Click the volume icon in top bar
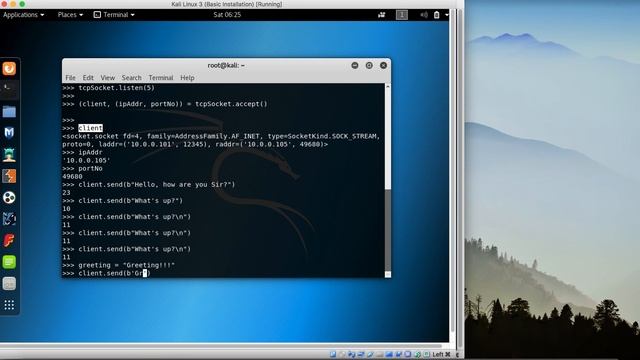Image resolution: width=640 pixels, height=360 pixels. pos(424,15)
